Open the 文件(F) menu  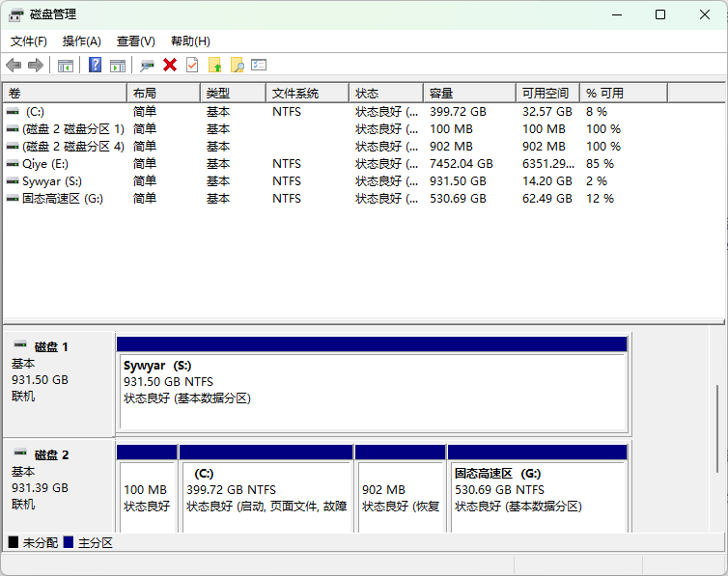tap(29, 41)
